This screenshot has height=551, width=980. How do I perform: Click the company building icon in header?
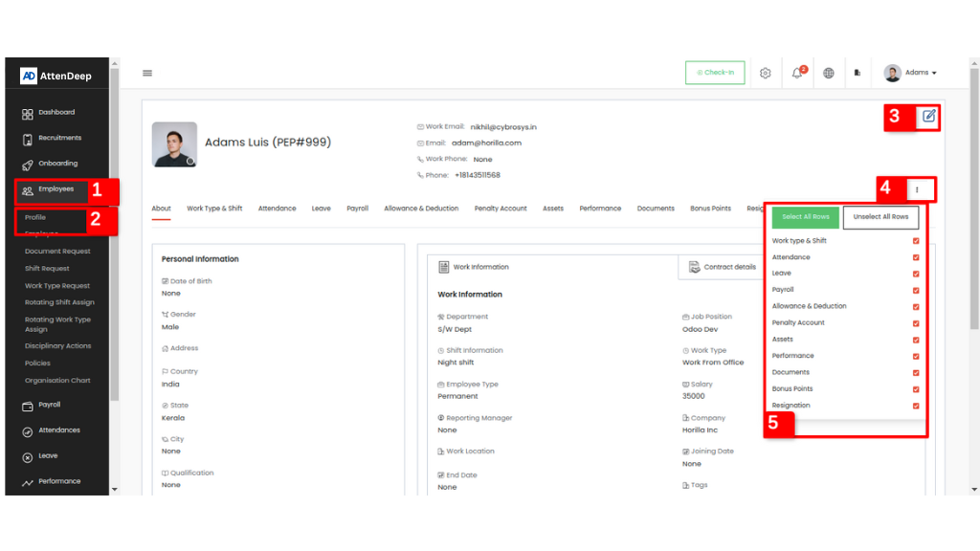click(x=857, y=73)
